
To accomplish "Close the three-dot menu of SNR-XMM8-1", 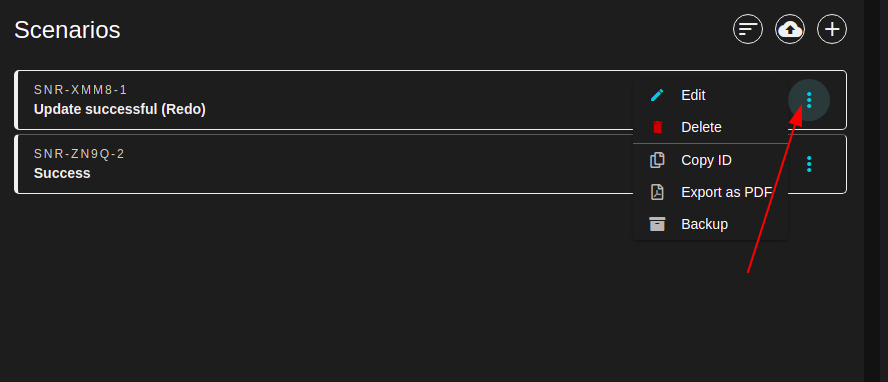I will point(809,100).
